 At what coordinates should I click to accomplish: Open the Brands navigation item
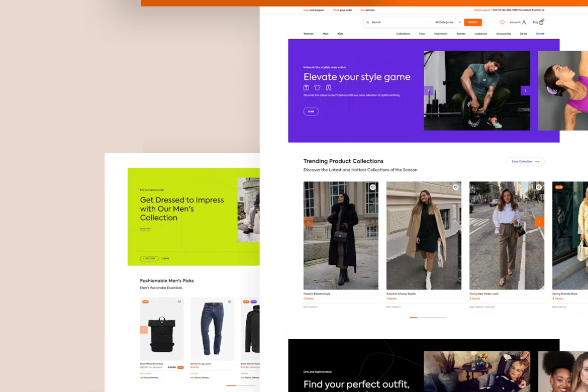(461, 34)
